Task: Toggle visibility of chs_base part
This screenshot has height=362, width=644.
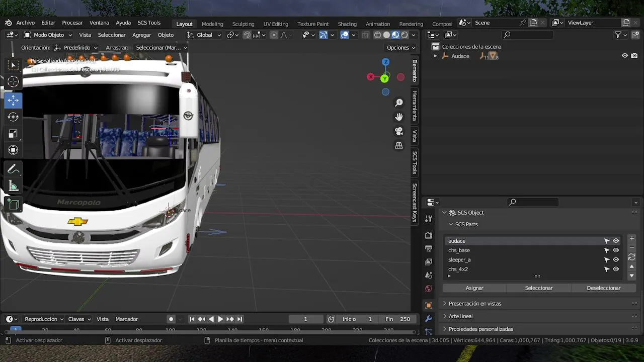Action: click(616, 250)
